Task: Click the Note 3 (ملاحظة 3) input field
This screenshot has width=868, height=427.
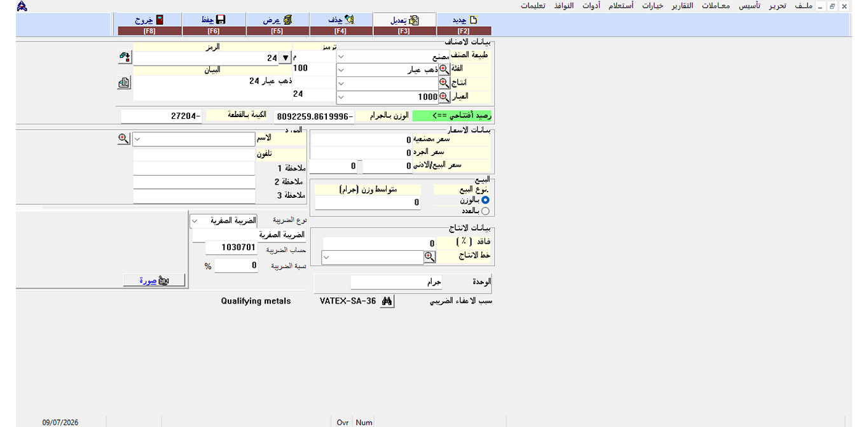Action: tap(194, 195)
